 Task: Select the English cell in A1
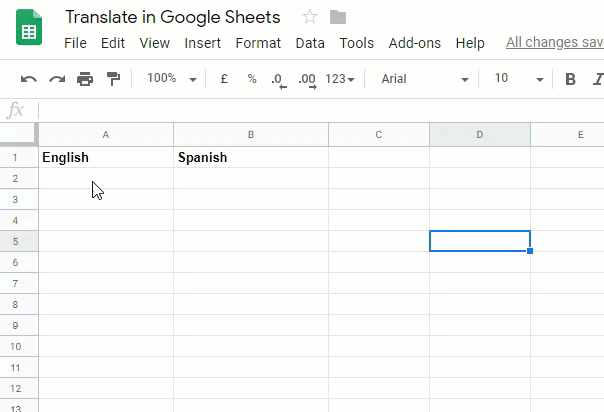[106, 157]
